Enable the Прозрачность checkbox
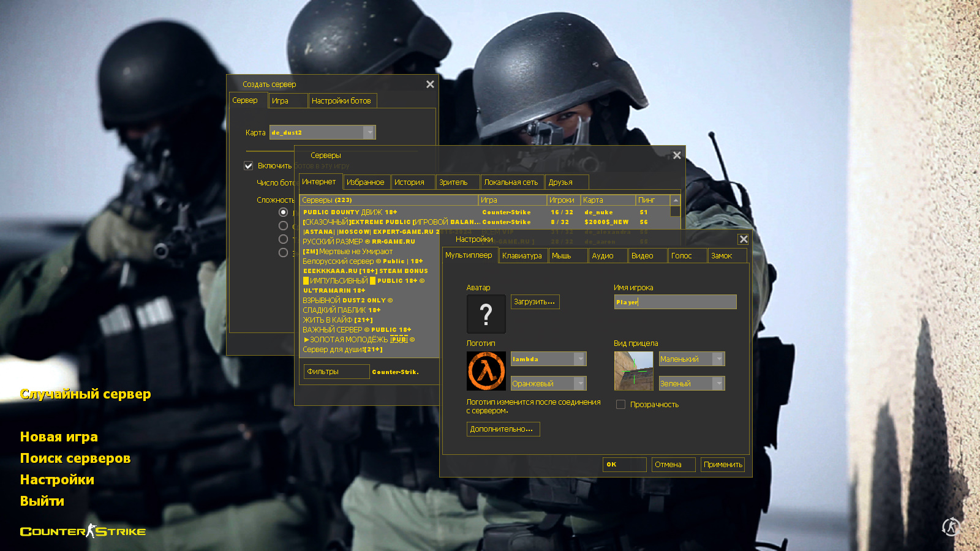 [x=620, y=404]
